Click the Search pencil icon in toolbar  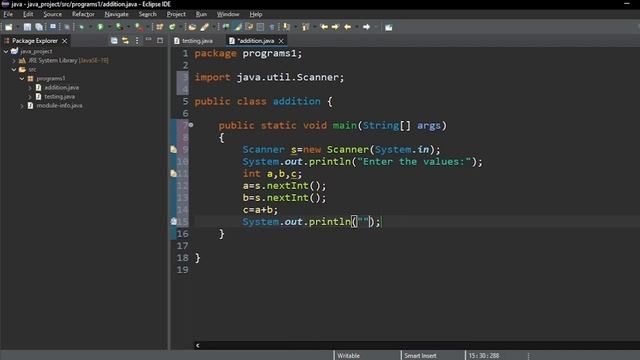(204, 27)
